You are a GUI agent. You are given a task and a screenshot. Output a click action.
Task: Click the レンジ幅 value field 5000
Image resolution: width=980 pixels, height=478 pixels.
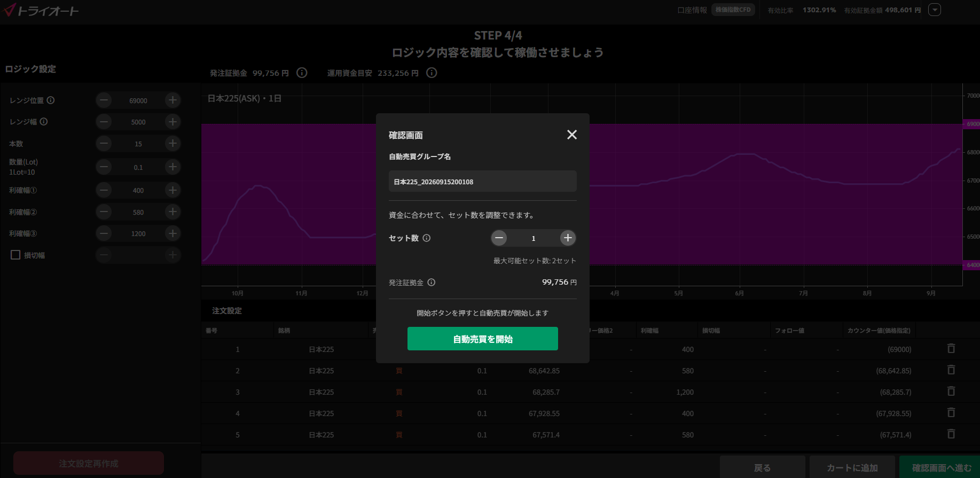tap(138, 122)
